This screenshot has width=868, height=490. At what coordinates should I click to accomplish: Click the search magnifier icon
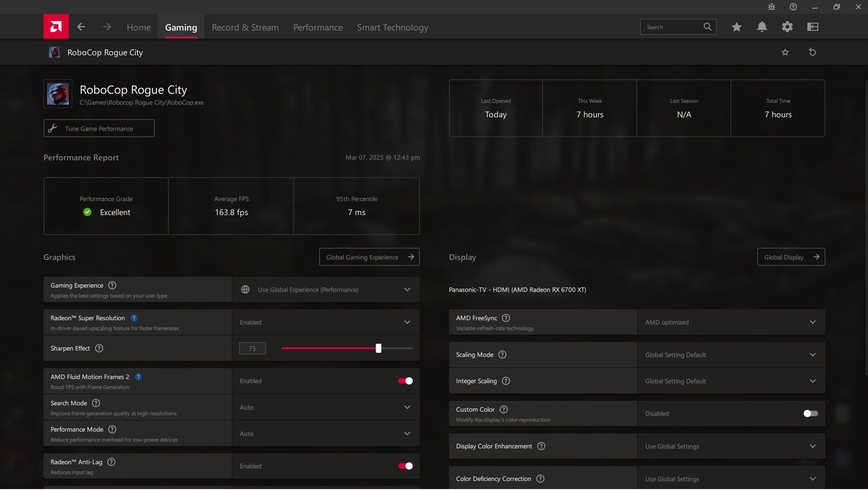[x=707, y=27]
